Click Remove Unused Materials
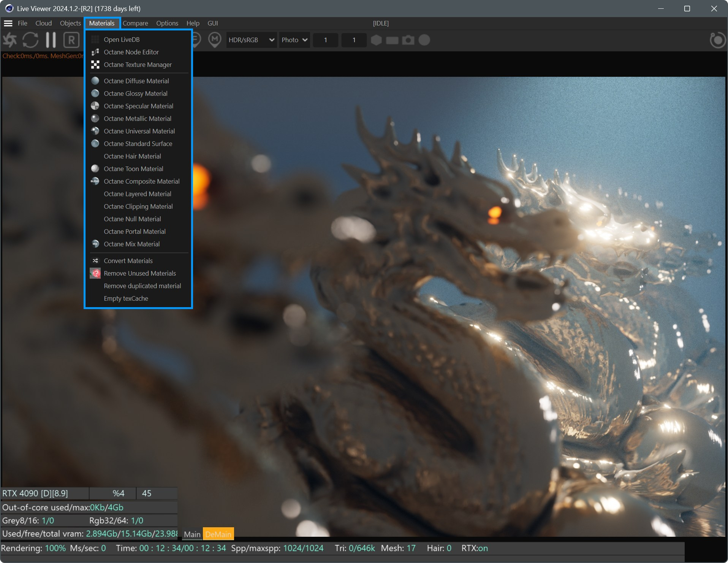This screenshot has width=728, height=563. point(139,273)
